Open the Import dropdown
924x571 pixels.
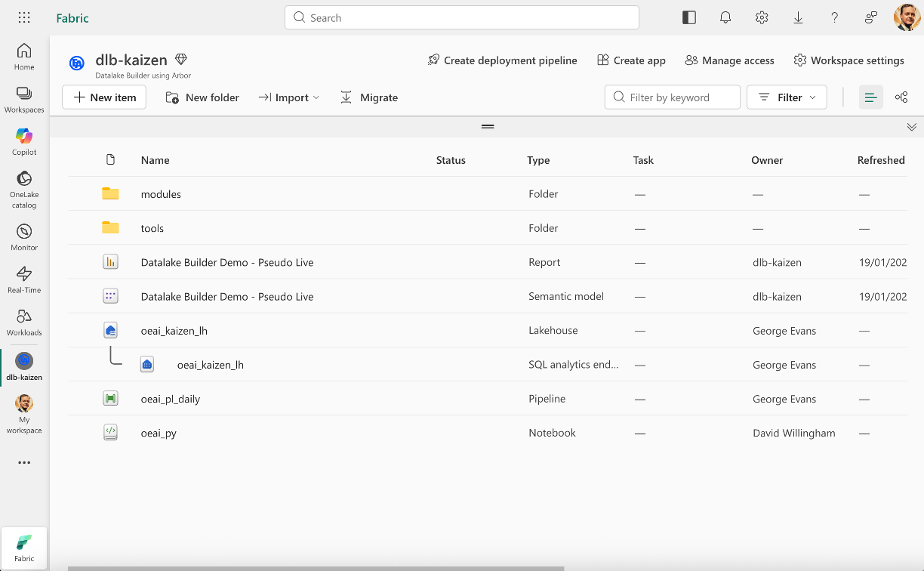289,97
